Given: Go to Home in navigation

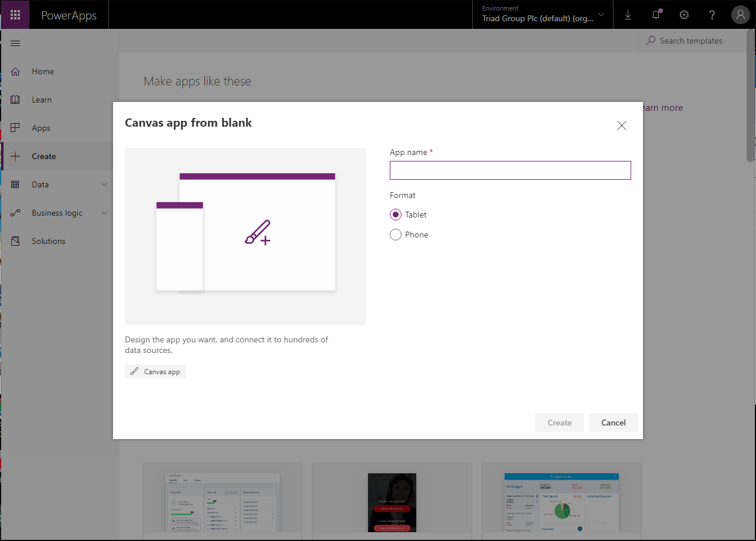Looking at the screenshot, I should tap(57, 71).
